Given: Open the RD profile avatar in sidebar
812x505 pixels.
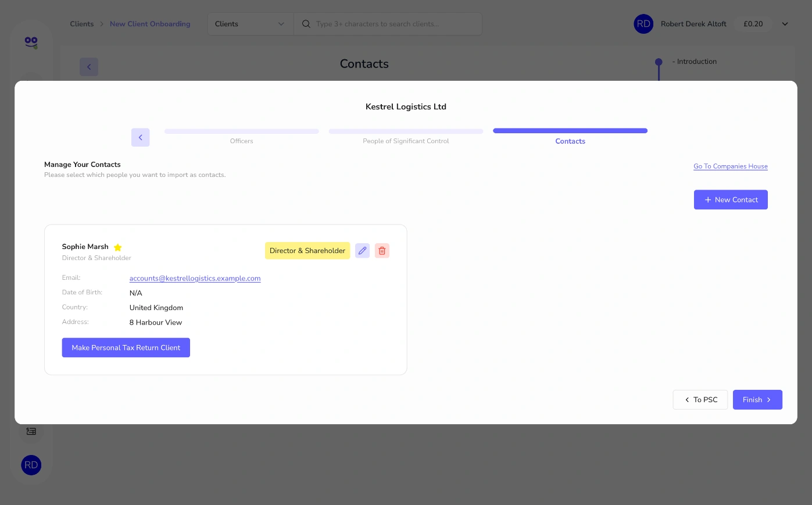Looking at the screenshot, I should [31, 465].
